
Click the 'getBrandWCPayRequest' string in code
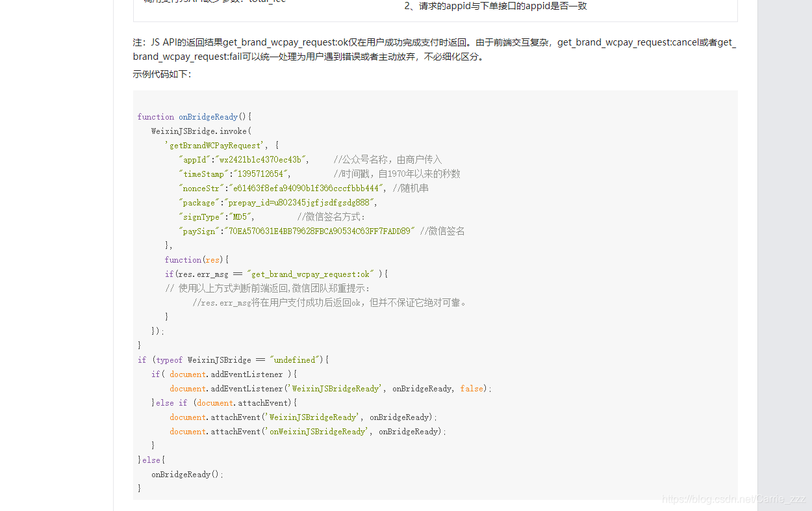215,146
